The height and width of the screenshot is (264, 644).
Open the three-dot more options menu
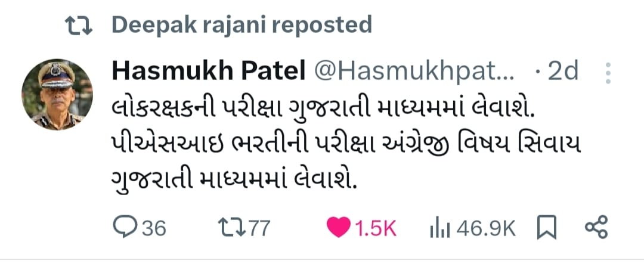point(608,73)
